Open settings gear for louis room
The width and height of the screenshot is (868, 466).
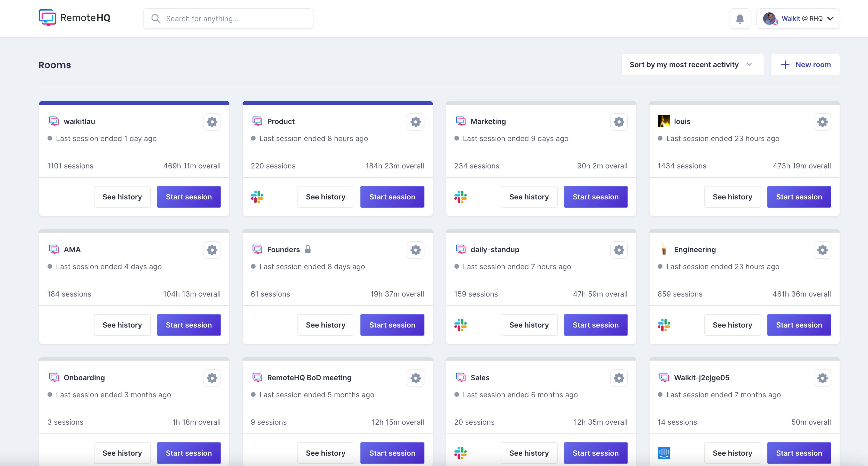click(823, 122)
